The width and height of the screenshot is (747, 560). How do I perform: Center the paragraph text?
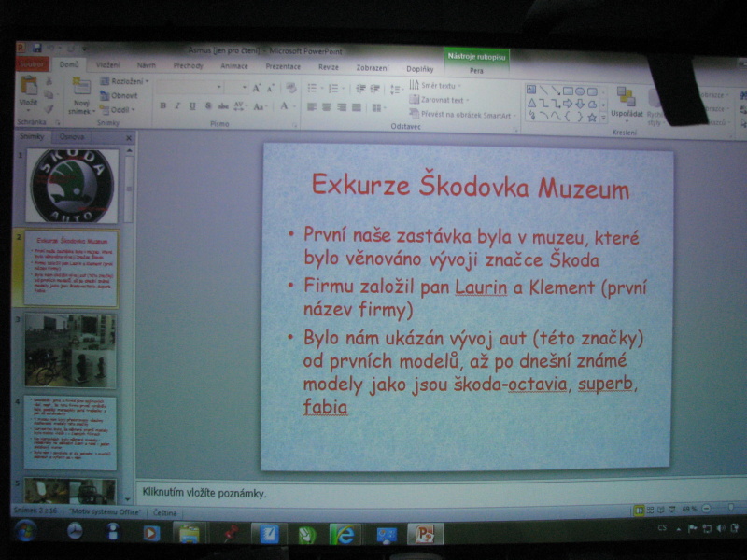326,107
